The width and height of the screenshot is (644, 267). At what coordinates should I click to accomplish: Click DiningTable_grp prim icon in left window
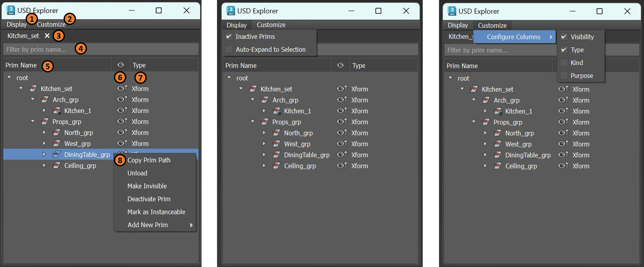(x=56, y=155)
